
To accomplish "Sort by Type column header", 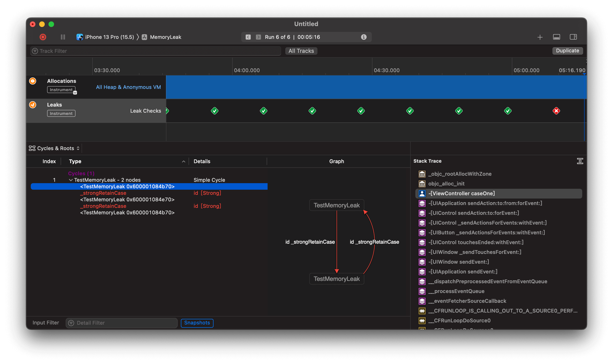I will click(x=75, y=161).
